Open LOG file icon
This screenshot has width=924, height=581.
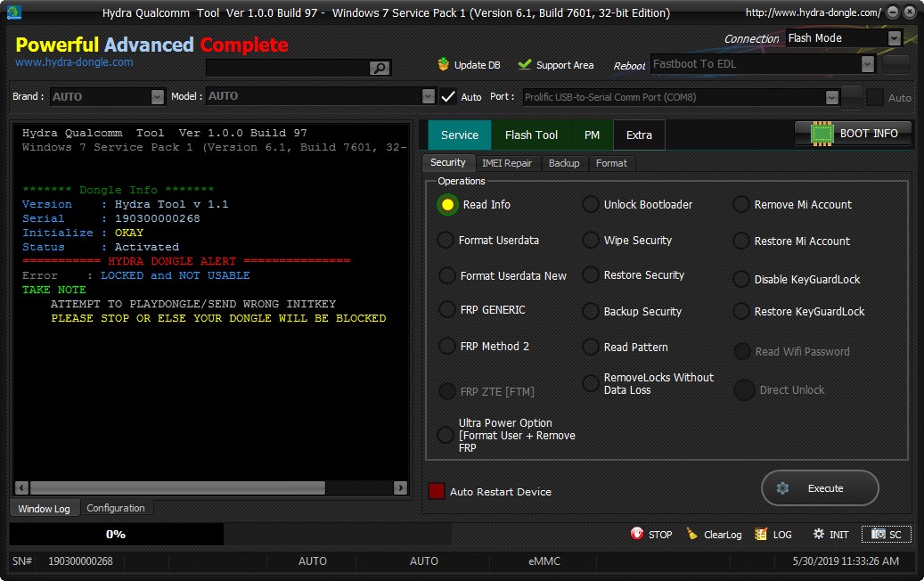click(761, 534)
